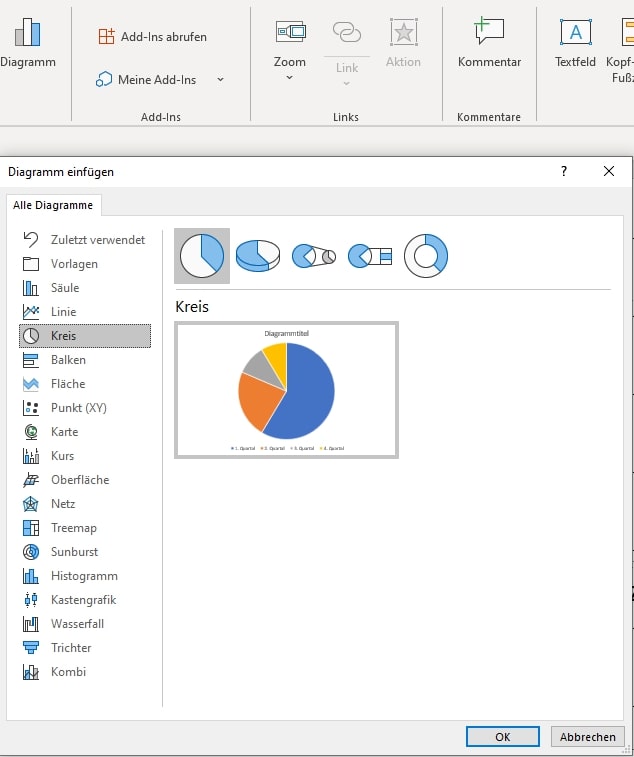
Task: Pick the bar-of-pie chart subtype icon
Action: click(370, 256)
